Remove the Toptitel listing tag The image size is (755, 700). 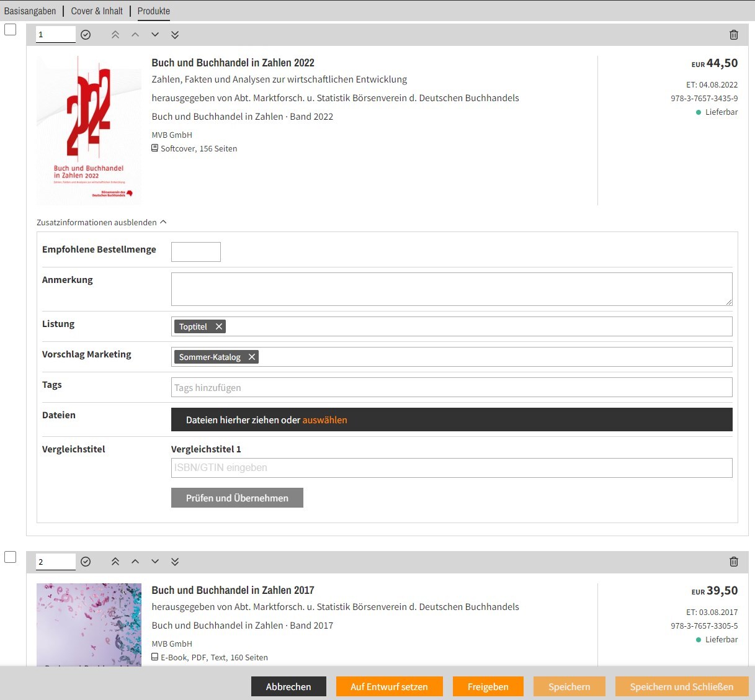(219, 326)
